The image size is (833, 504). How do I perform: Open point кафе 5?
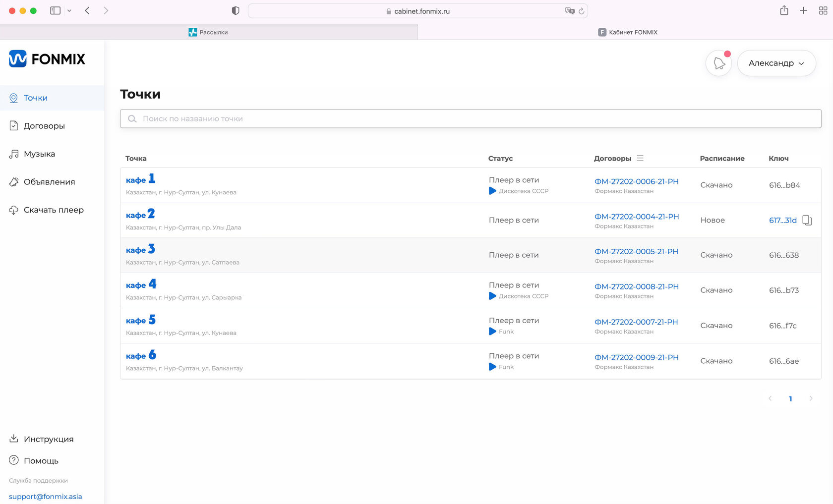141,320
